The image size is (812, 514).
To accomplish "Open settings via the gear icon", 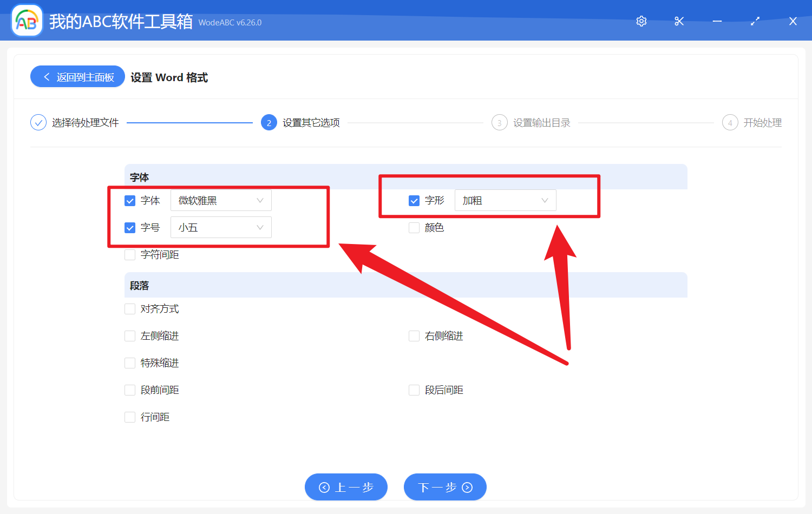I will click(x=641, y=21).
